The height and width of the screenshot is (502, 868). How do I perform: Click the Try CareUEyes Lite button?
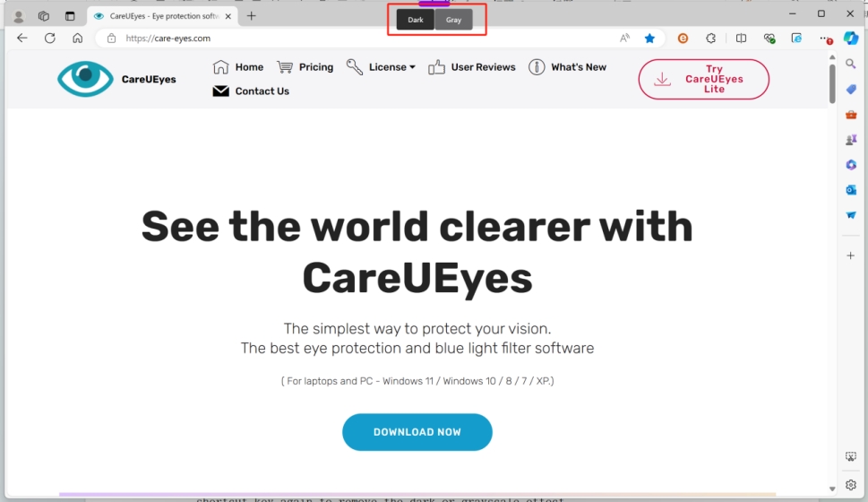coord(703,79)
